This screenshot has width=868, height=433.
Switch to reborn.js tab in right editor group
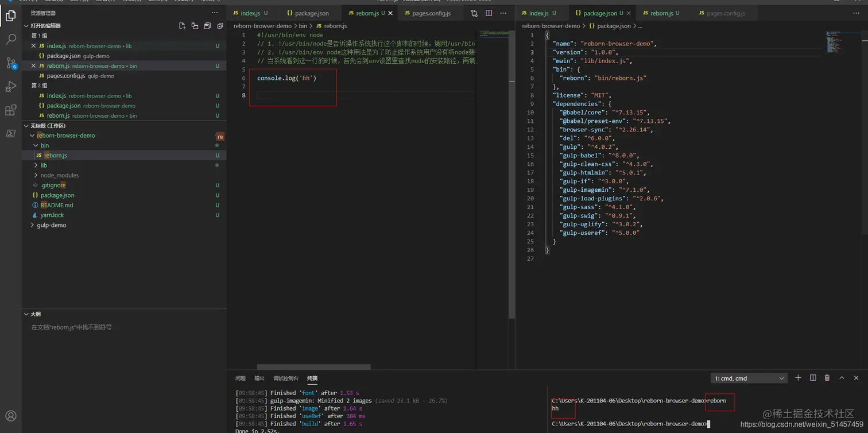tap(664, 13)
